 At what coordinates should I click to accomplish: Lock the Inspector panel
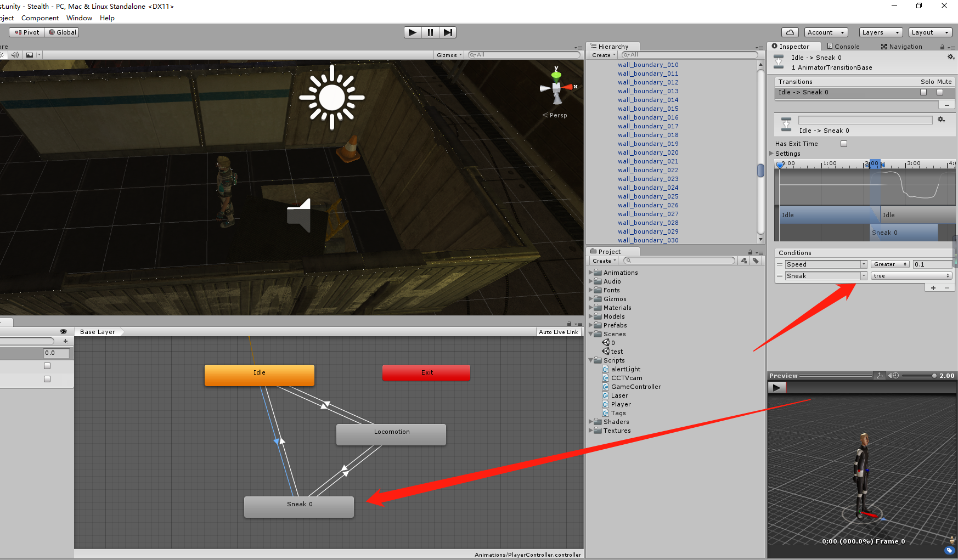click(942, 47)
